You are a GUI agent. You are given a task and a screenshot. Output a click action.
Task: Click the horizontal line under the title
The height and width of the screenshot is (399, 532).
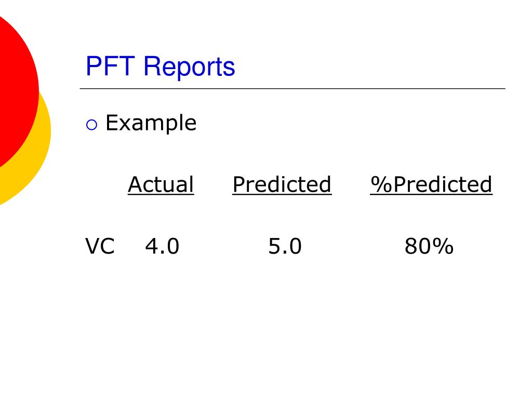tap(292, 88)
